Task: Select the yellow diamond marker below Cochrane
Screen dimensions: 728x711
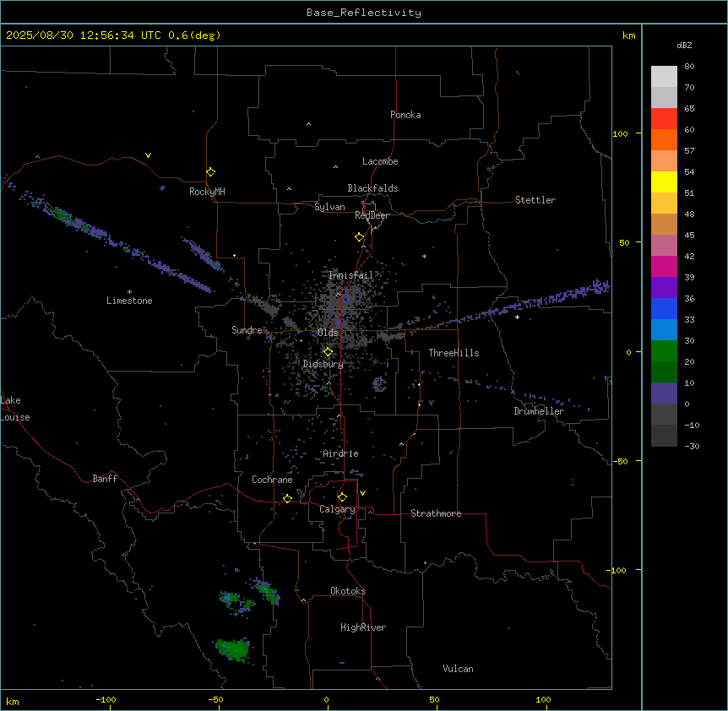Action: [x=287, y=498]
